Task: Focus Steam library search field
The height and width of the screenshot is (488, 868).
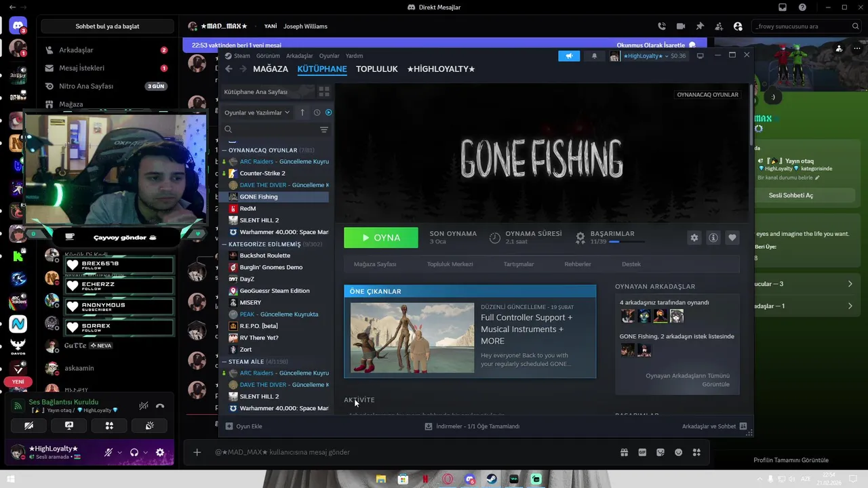Action: click(277, 129)
